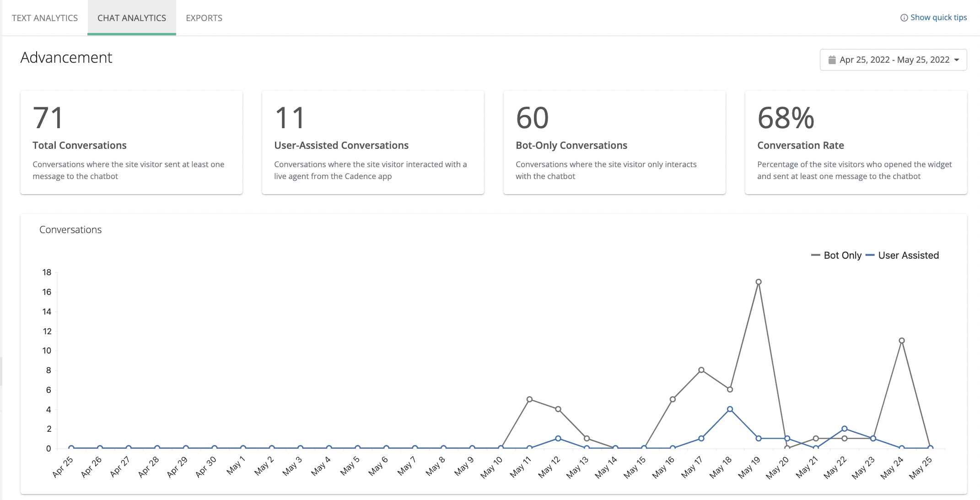Viewport: 980px width, 500px height.
Task: Open the Exports tab
Action: pyautogui.click(x=204, y=18)
